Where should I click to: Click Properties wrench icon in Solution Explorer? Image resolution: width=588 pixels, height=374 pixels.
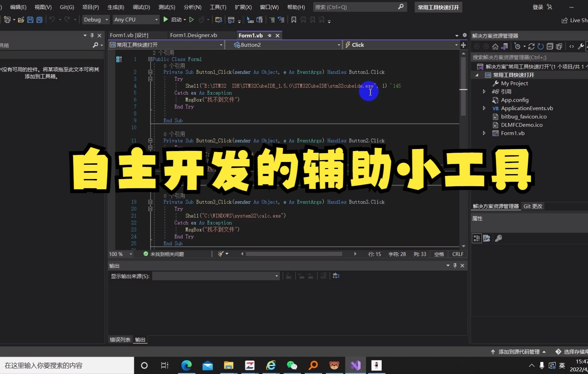click(x=581, y=46)
